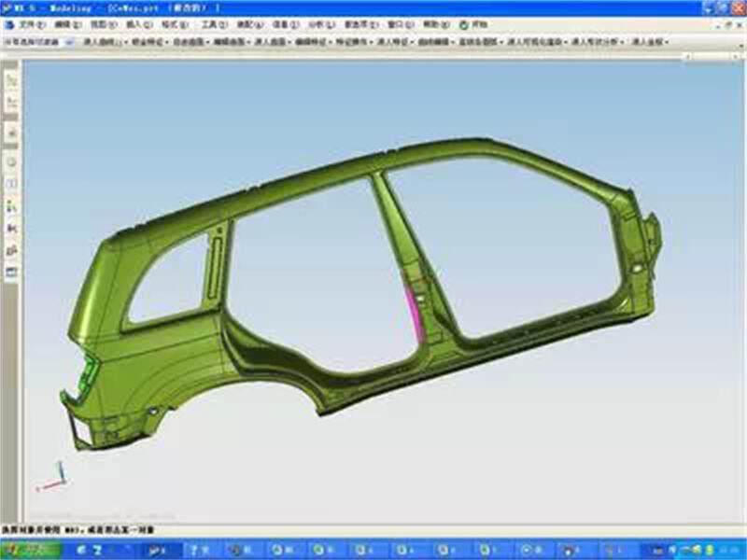Click the 钣金特征 toolbar button
The image size is (747, 560).
click(148, 42)
